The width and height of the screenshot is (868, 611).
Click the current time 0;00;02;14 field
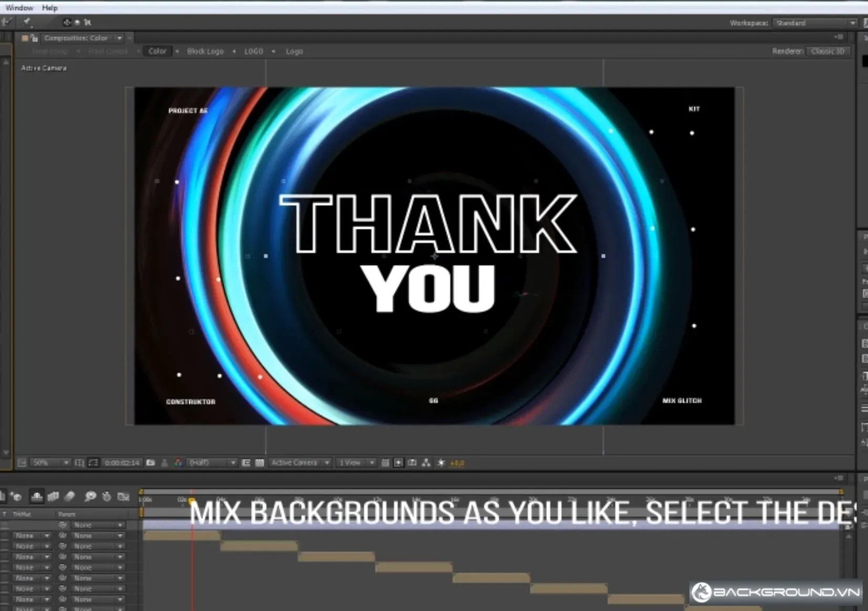point(122,463)
